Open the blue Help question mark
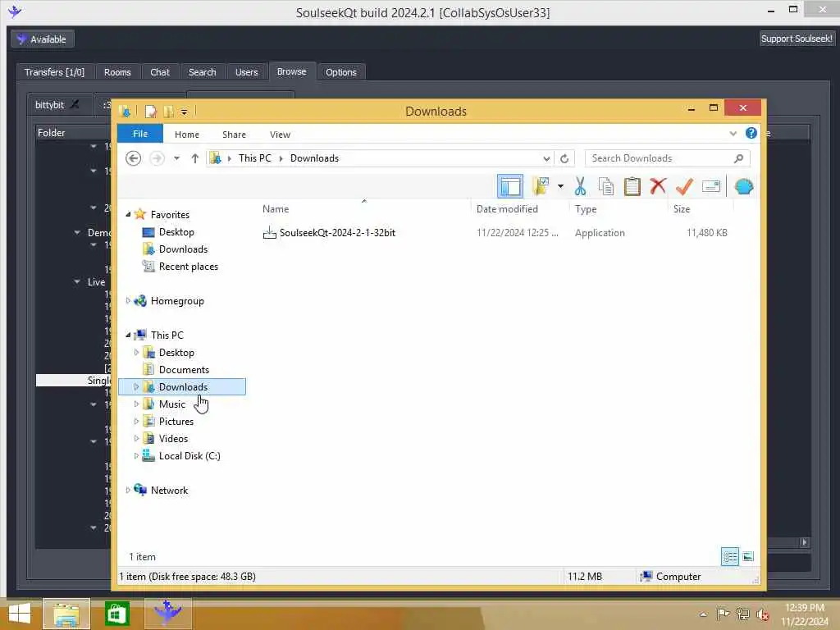840x630 pixels. click(751, 134)
